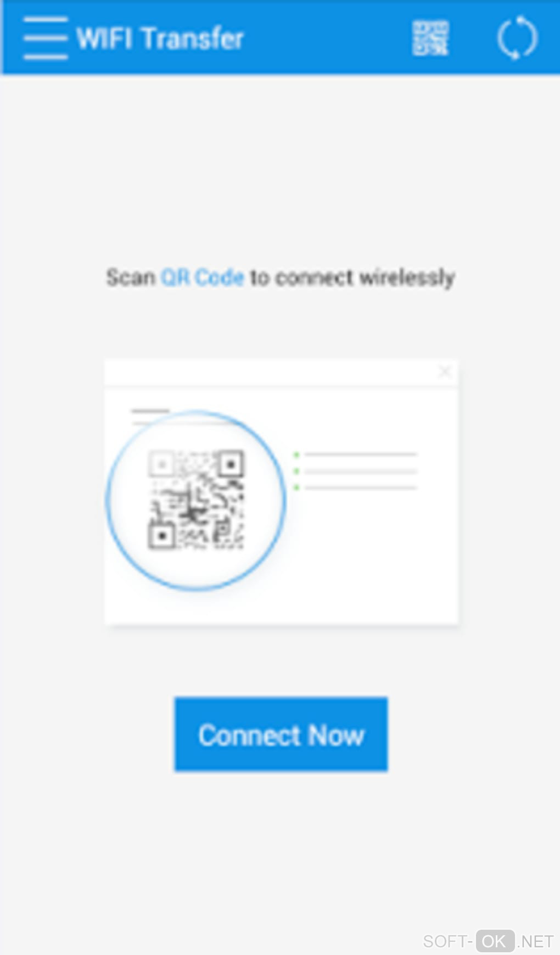The height and width of the screenshot is (955, 560).
Task: Click top-left finder square of QR code
Action: pyautogui.click(x=161, y=464)
